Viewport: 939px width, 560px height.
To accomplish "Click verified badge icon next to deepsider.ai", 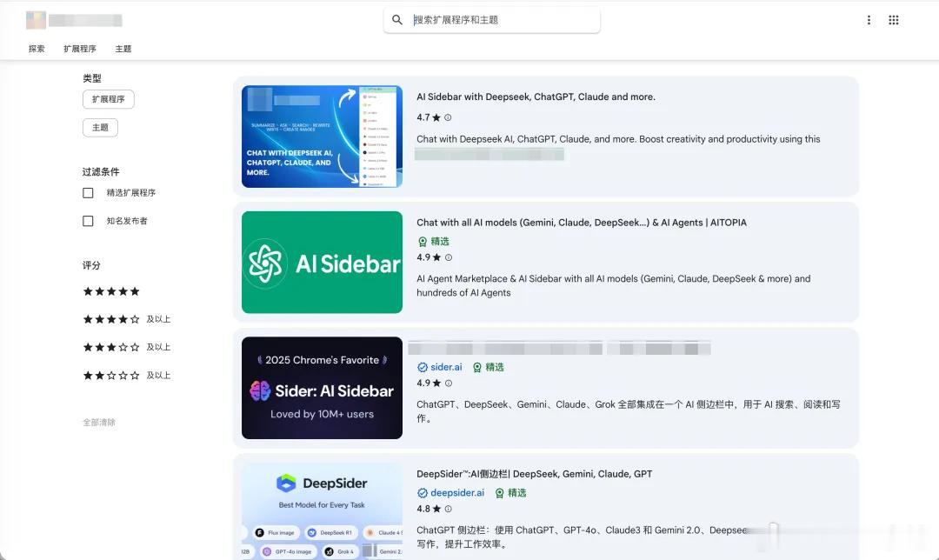I will click(423, 493).
